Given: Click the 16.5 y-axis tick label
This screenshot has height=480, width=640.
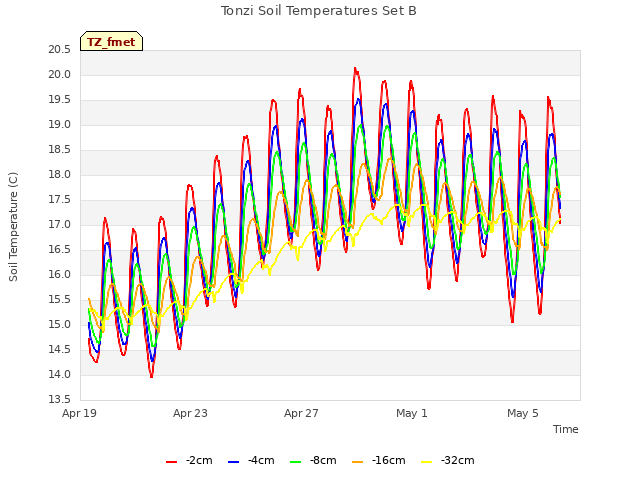Looking at the screenshot, I should 60,249.
